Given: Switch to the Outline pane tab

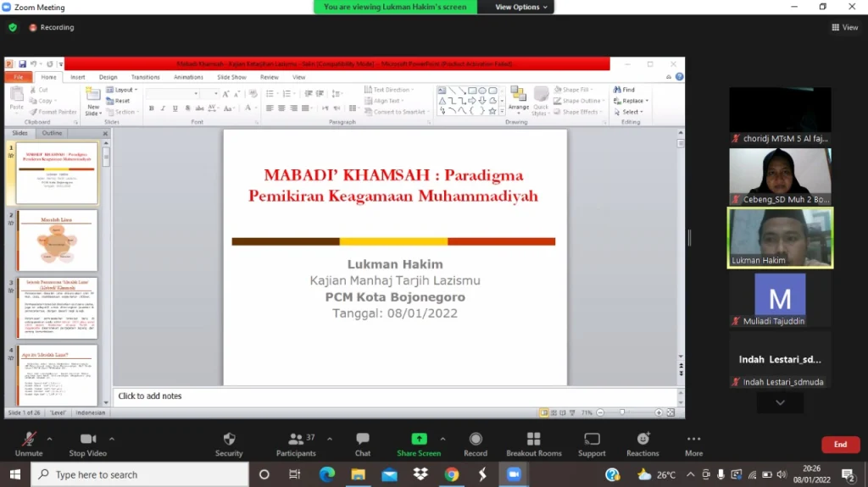Looking at the screenshot, I should pyautogui.click(x=52, y=133).
